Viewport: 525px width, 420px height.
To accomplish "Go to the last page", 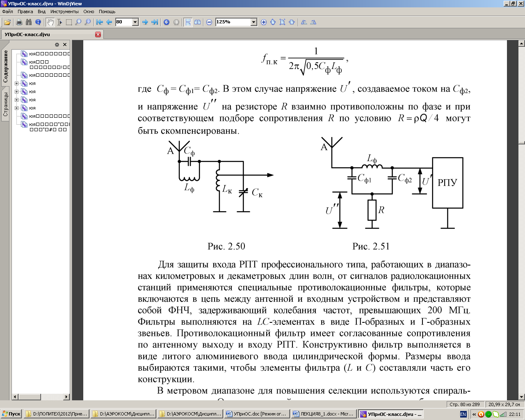I will pyautogui.click(x=155, y=22).
